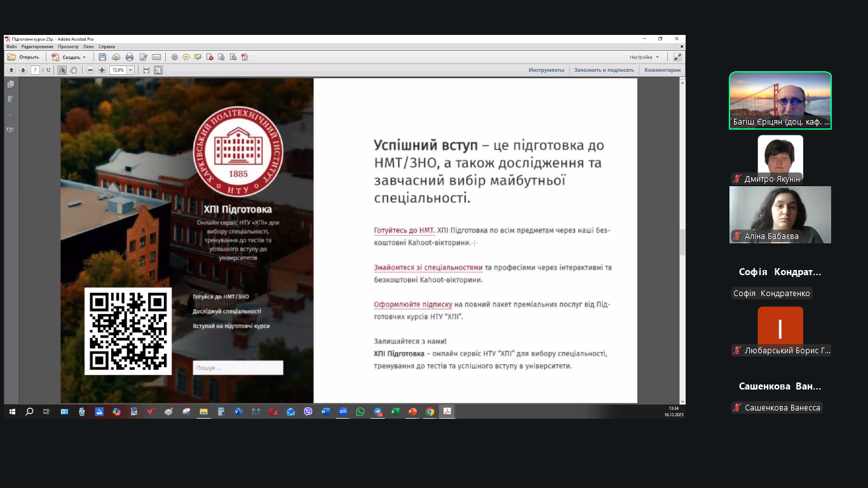This screenshot has width=868, height=488.
Task: Activate the text selection cursor tool
Action: tap(62, 70)
